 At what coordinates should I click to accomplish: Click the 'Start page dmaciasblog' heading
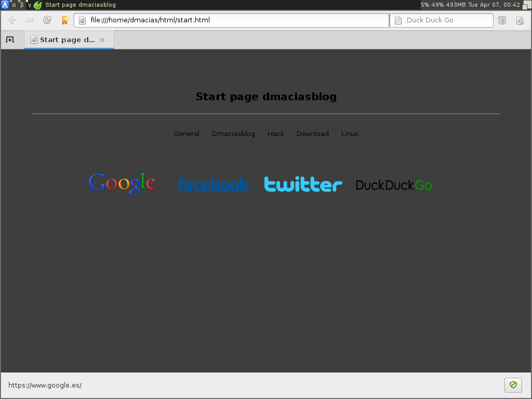pyautogui.click(x=266, y=97)
